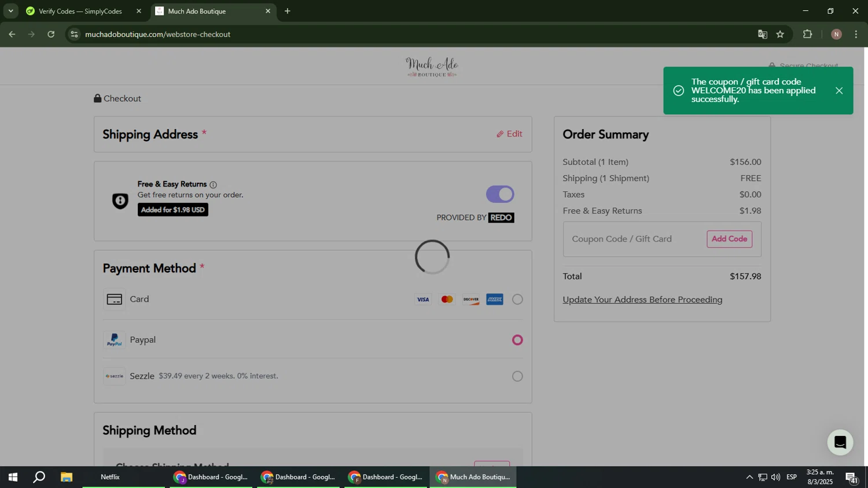
Task: Click the Free & Easy Returns info icon
Action: [x=213, y=185]
